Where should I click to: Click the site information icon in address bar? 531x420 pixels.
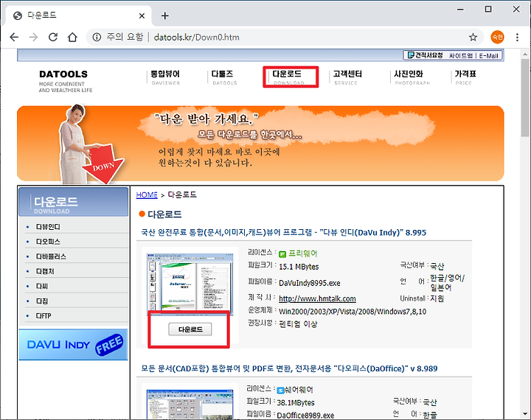pos(97,37)
